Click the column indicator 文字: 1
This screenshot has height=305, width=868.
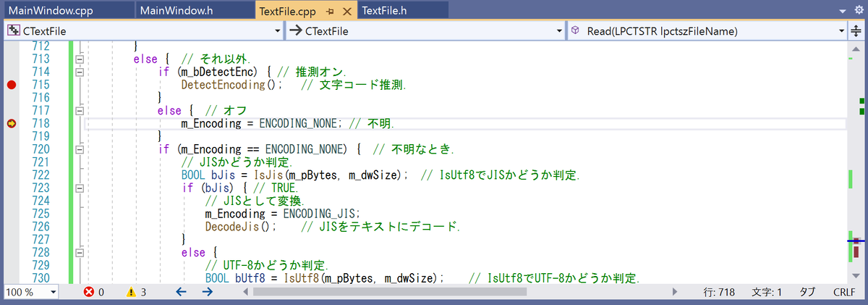point(767,292)
